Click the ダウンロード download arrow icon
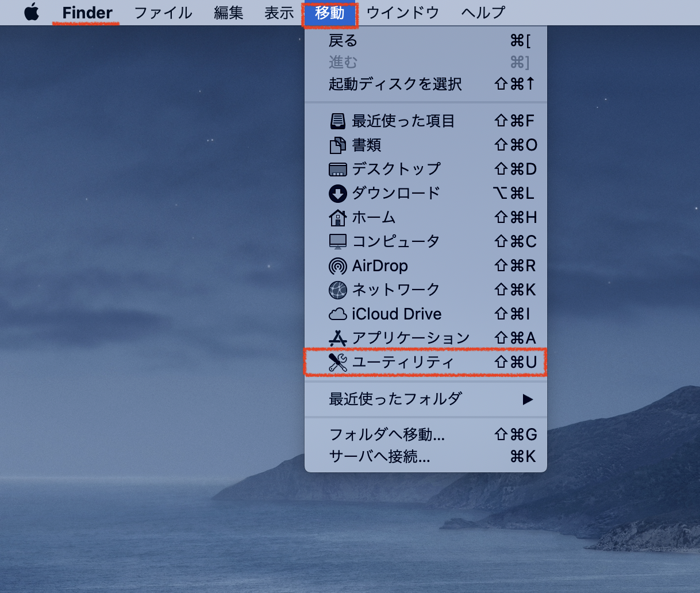Screen dimensions: 700x593 click(x=338, y=194)
